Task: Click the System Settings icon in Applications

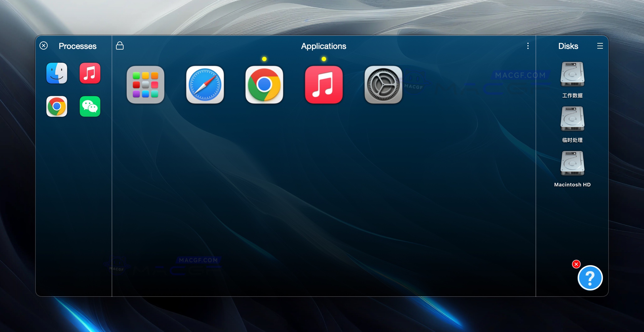Action: 383,85
